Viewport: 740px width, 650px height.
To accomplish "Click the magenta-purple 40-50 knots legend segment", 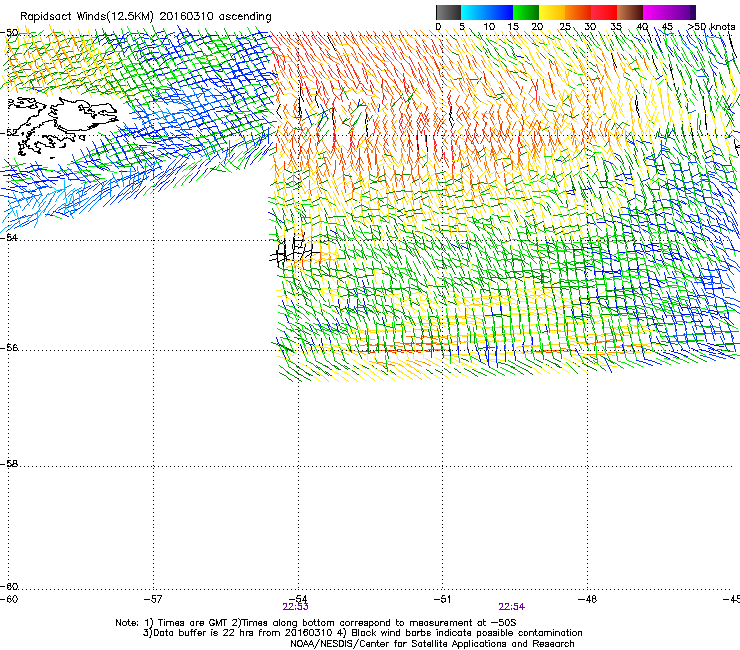I will click(x=669, y=12).
